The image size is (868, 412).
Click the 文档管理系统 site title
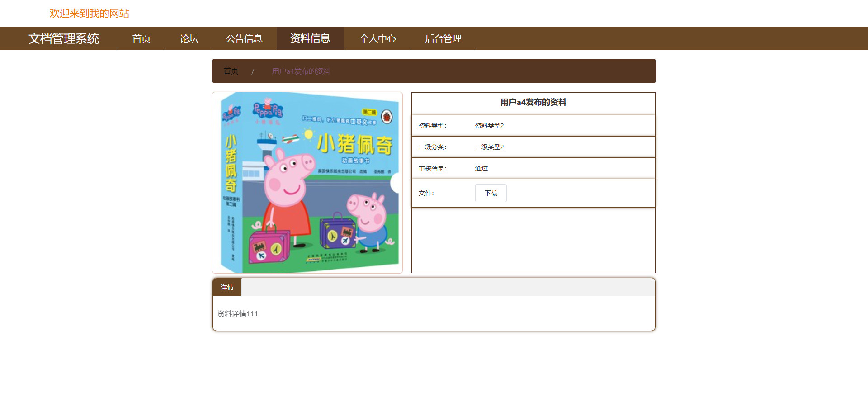pyautogui.click(x=64, y=38)
